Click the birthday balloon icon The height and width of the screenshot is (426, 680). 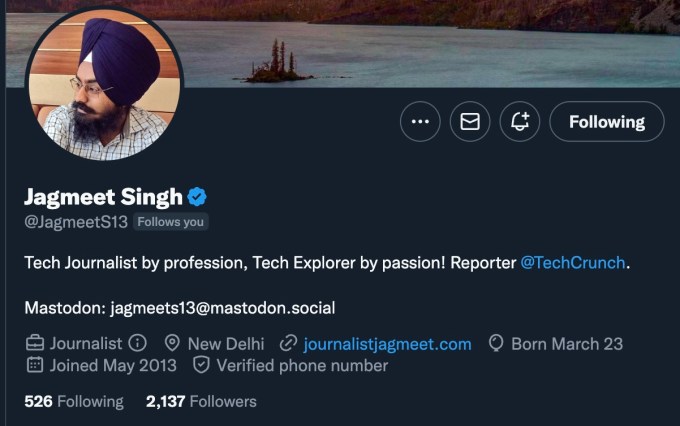(x=495, y=343)
